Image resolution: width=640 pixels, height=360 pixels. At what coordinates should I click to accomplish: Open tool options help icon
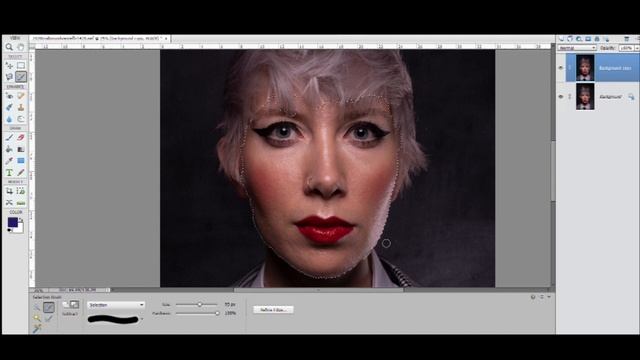pyautogui.click(x=533, y=297)
